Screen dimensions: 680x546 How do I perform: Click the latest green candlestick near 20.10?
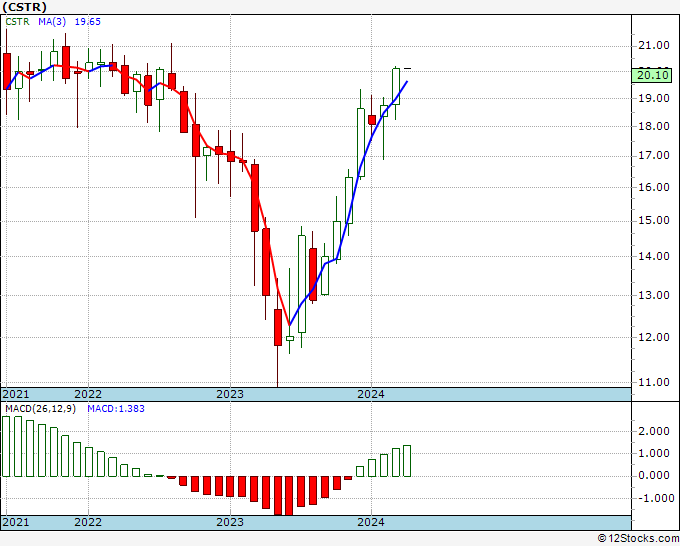[396, 86]
